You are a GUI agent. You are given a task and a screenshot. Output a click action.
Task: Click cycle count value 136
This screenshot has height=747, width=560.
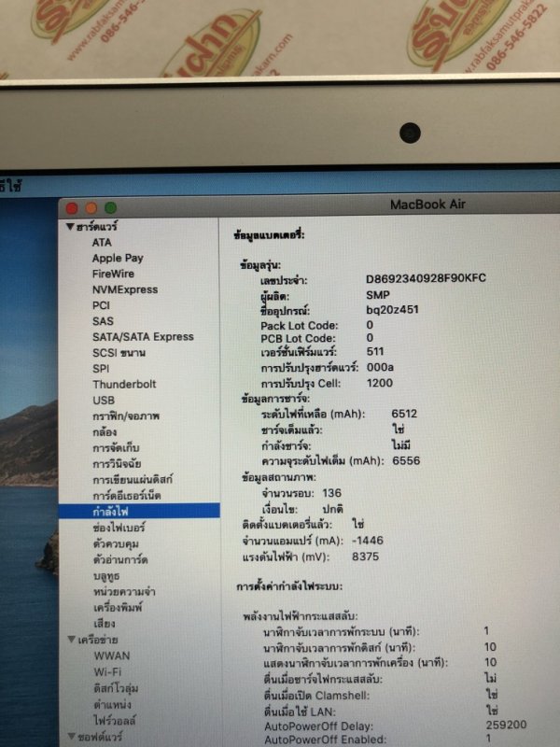tap(331, 493)
